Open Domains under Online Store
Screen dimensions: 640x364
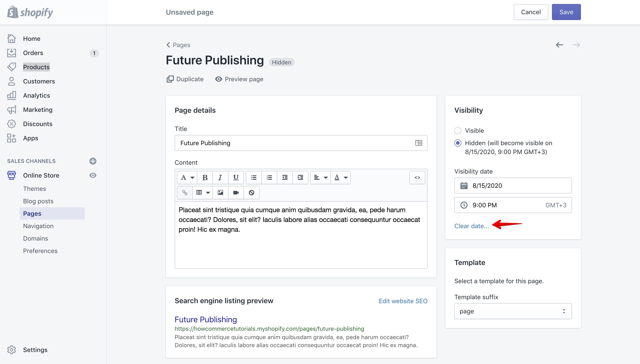pyautogui.click(x=35, y=239)
